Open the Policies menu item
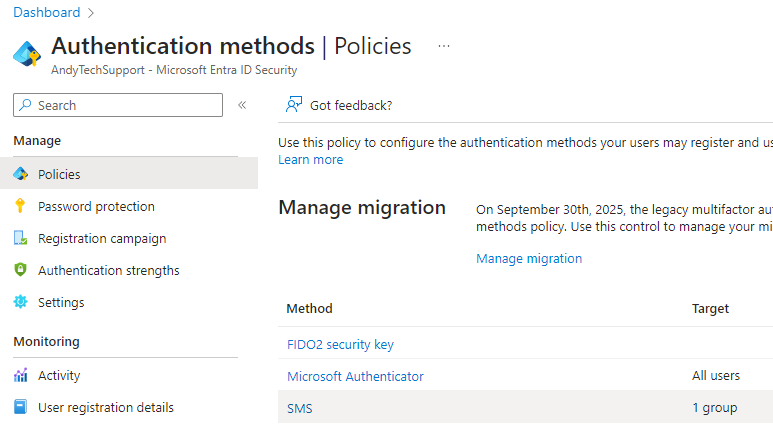The height and width of the screenshot is (428, 773). click(129, 173)
